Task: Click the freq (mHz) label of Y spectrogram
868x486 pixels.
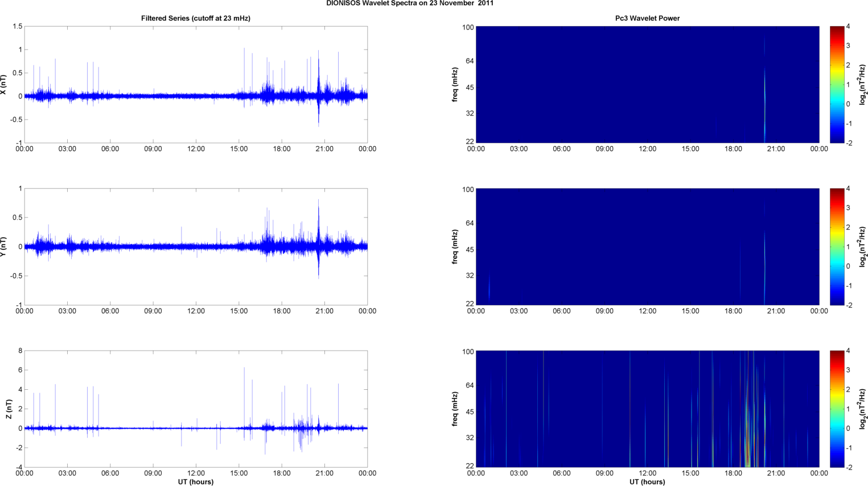Action: pyautogui.click(x=455, y=247)
